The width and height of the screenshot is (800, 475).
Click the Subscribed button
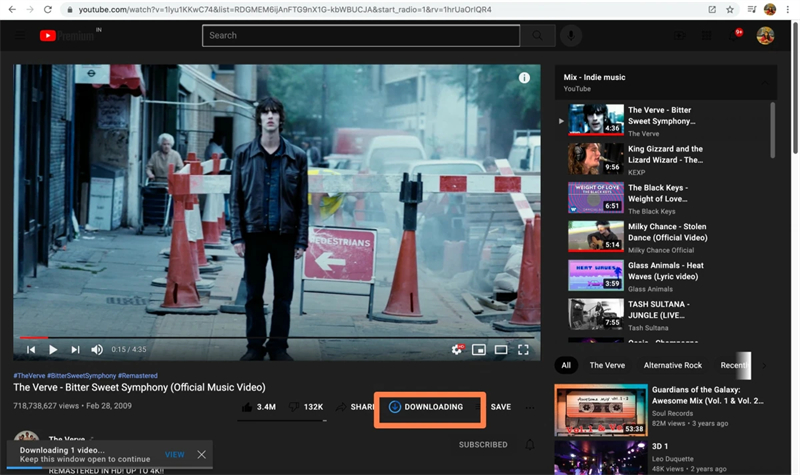click(483, 444)
